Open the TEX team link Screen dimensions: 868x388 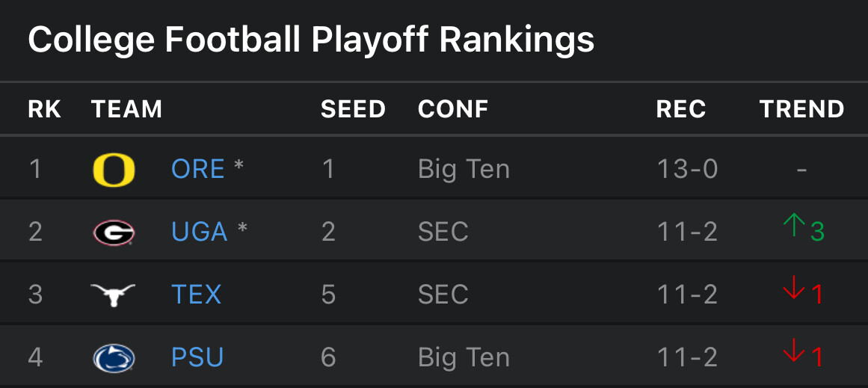coord(197,295)
